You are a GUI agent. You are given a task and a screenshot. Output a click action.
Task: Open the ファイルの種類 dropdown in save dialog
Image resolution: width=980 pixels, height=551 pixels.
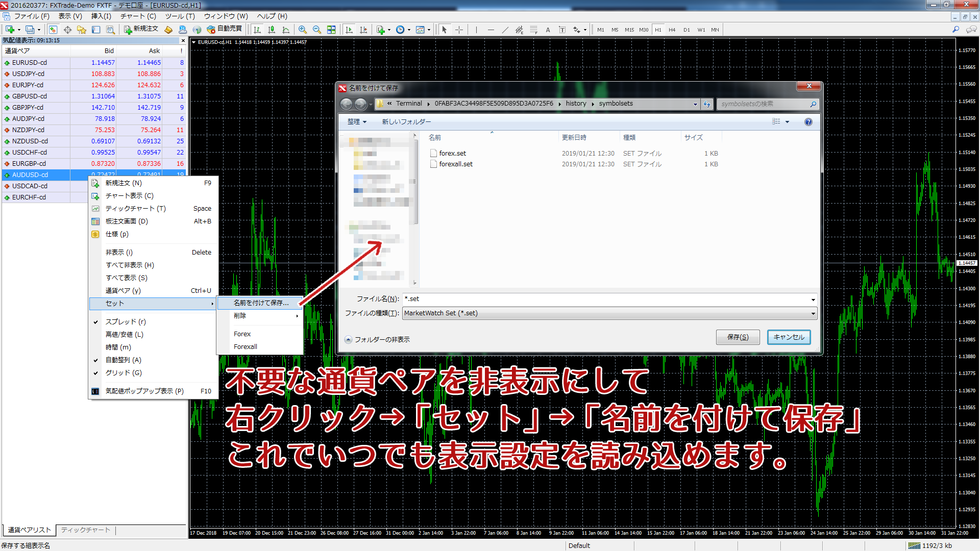(812, 313)
